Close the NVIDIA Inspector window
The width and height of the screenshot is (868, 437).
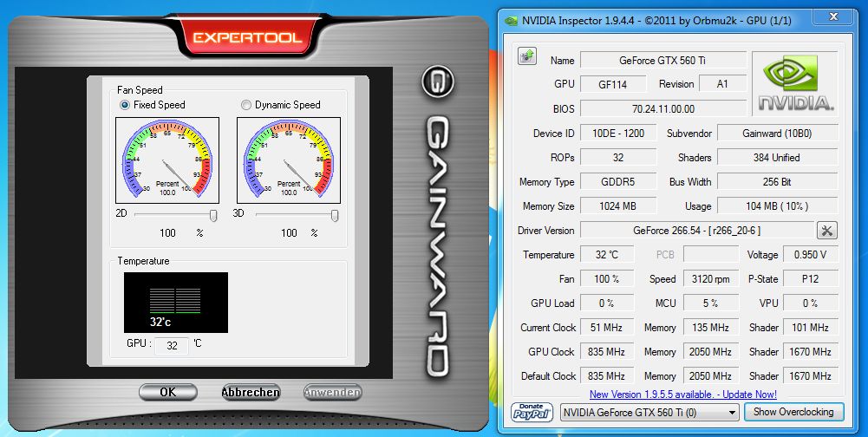tap(833, 17)
